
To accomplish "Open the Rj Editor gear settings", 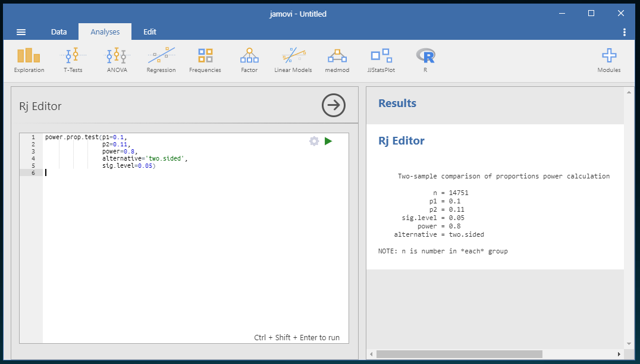I will [x=314, y=141].
